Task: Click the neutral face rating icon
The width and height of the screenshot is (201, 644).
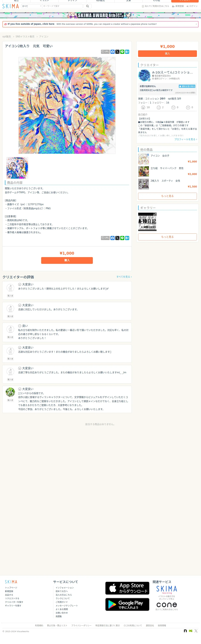Action: 173,107
